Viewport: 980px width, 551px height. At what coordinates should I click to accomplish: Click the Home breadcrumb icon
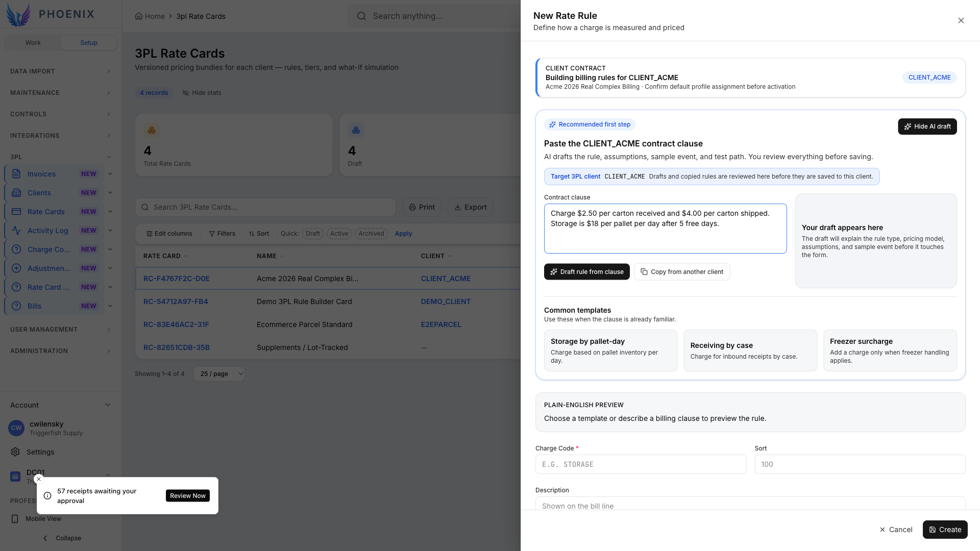click(x=139, y=16)
